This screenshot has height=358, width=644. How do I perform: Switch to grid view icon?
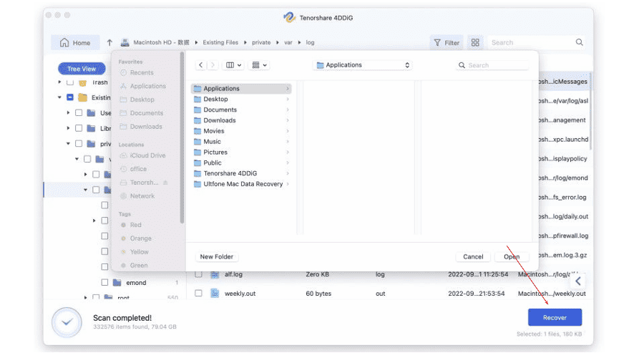[475, 43]
